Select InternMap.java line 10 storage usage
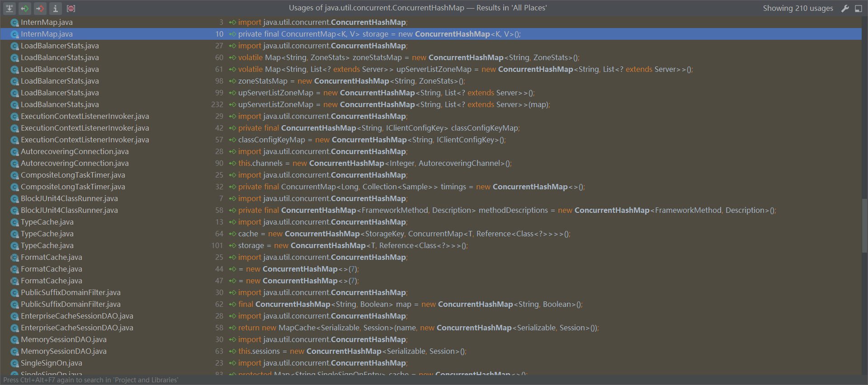 [431, 34]
